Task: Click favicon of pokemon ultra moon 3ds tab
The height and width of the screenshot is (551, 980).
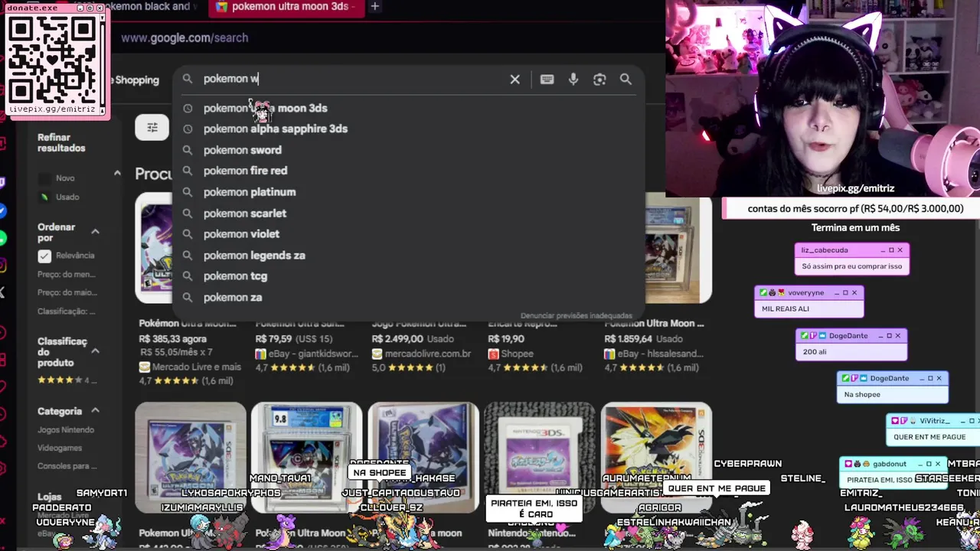Action: [x=221, y=6]
